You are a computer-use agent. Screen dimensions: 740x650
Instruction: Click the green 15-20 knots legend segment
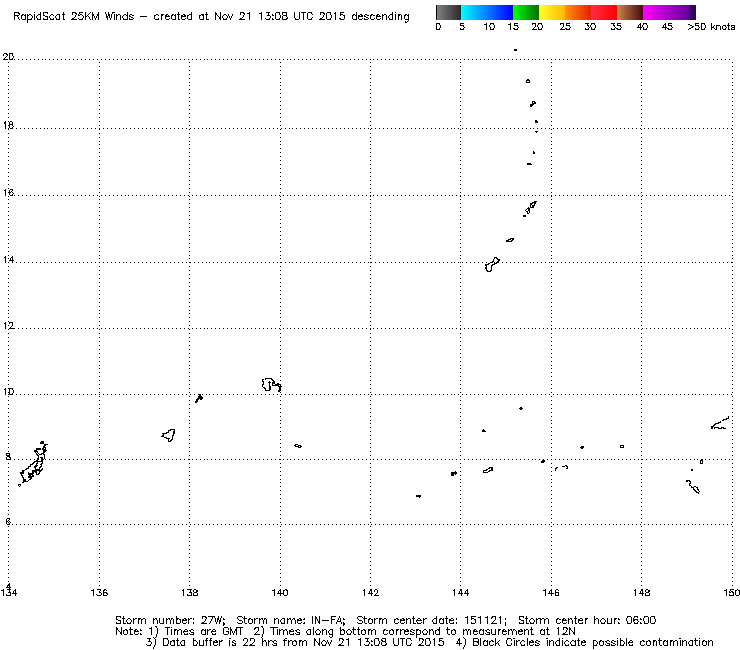point(526,12)
